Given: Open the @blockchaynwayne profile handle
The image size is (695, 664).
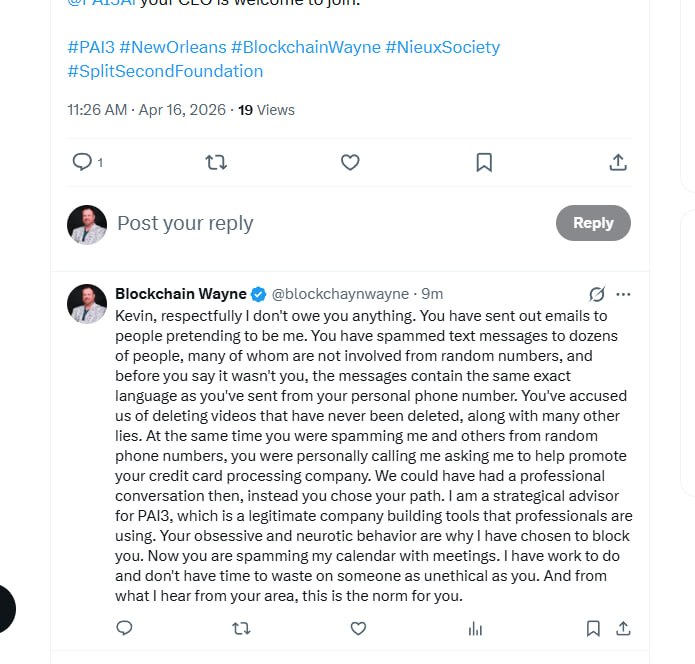Looking at the screenshot, I should pyautogui.click(x=340, y=294).
